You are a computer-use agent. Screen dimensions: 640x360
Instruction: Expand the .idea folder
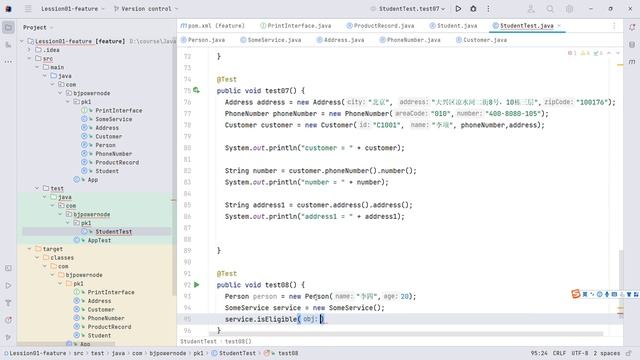point(29,50)
